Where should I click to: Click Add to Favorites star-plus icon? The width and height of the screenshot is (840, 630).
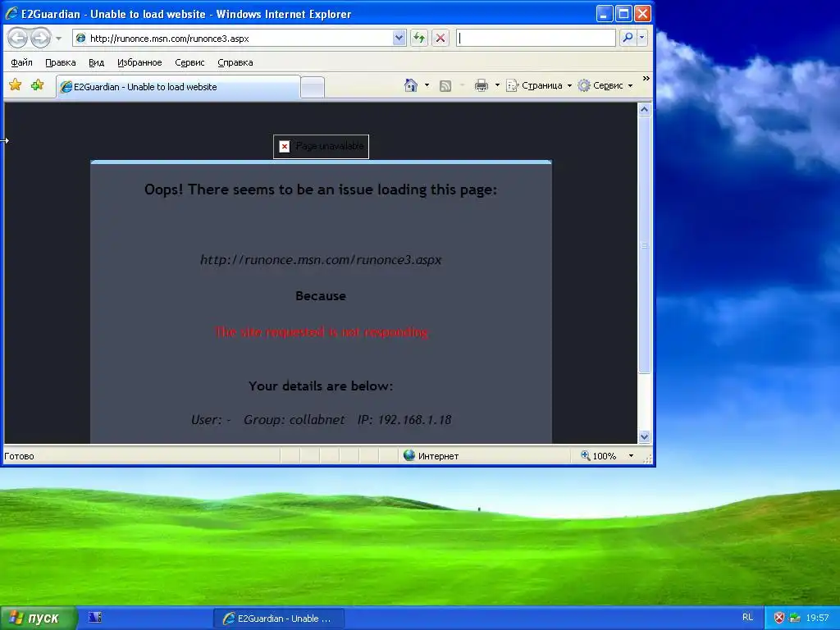coord(37,85)
